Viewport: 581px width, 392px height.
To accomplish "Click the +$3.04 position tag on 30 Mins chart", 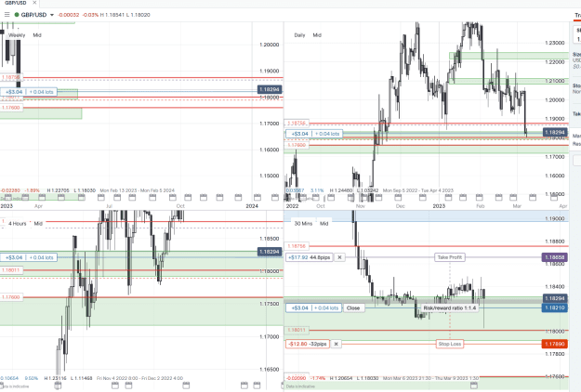I will [x=313, y=308].
